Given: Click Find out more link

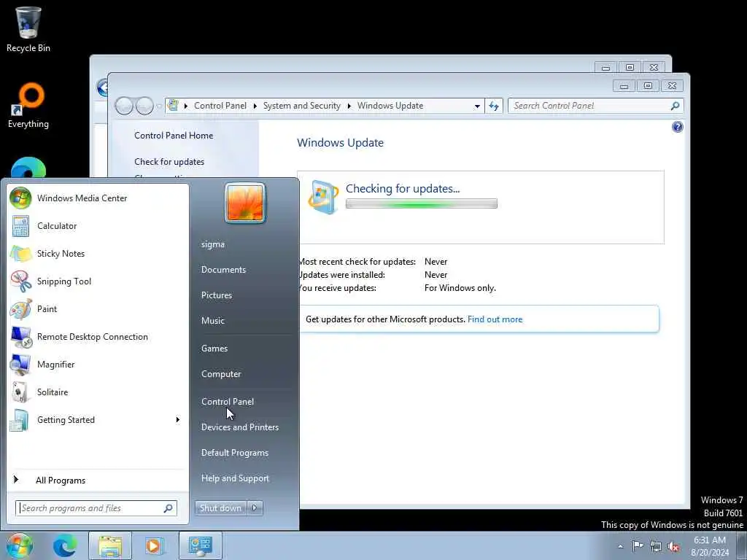Looking at the screenshot, I should click(495, 319).
